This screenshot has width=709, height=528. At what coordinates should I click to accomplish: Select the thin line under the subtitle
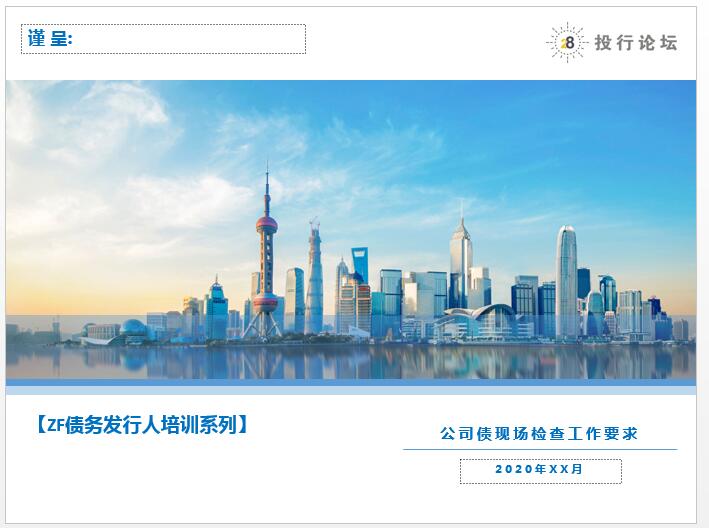(540, 450)
